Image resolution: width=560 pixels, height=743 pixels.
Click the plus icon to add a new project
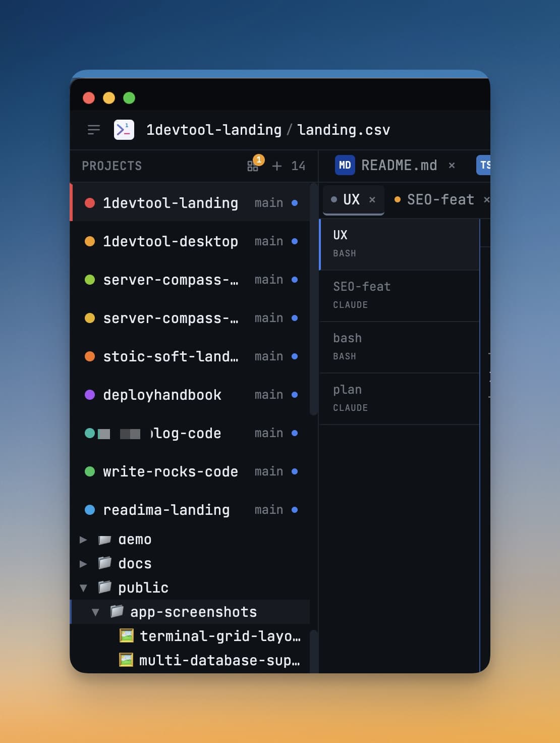pos(276,166)
